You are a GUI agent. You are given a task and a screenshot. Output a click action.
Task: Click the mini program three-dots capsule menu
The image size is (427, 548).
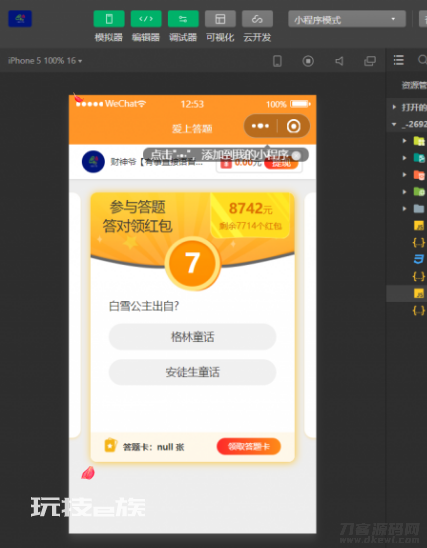click(260, 126)
